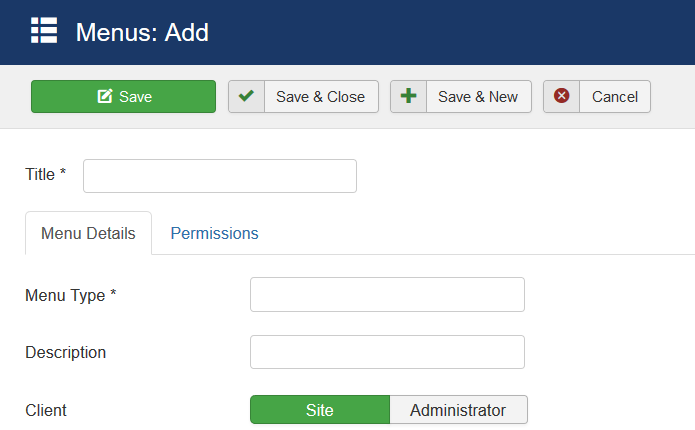Viewport: 695px width, 430px height.
Task: Click the Menu Type * label
Action: click(70, 295)
